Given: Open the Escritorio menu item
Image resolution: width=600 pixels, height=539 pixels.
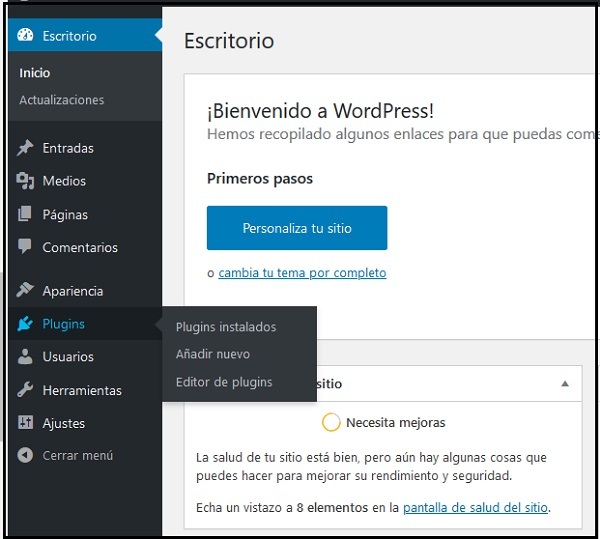Looking at the screenshot, I should pos(85,36).
